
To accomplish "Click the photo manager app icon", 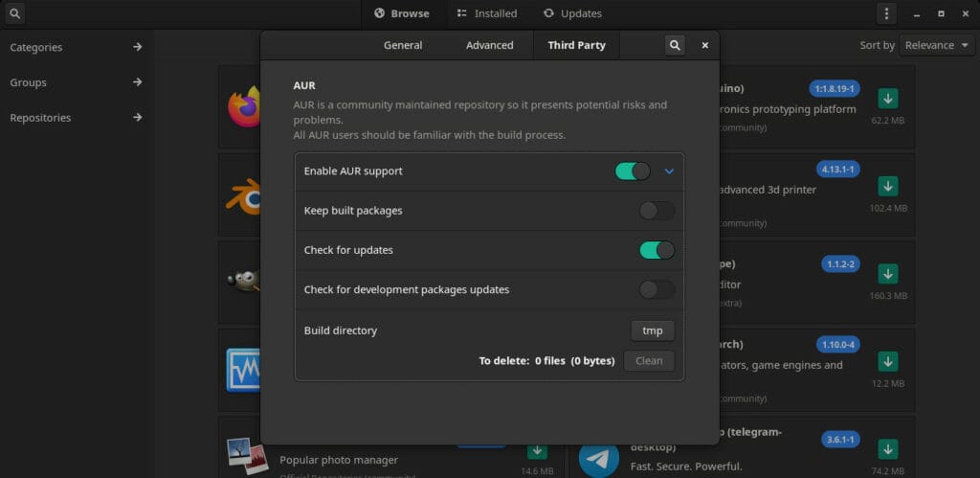I will tap(248, 456).
